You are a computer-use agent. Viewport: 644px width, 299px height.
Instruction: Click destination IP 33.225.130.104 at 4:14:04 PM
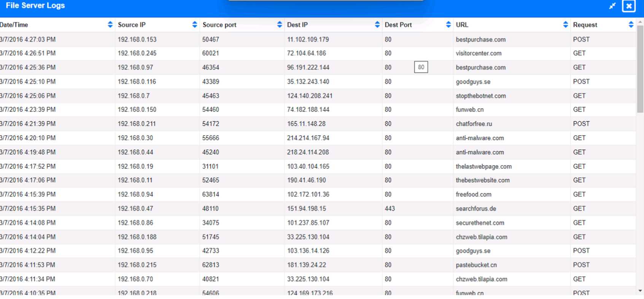tap(308, 237)
